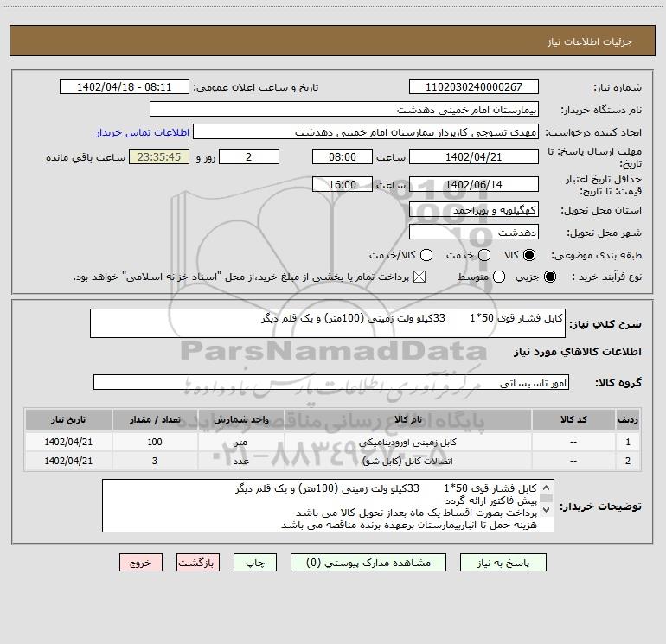Click the پرداخت بصورت اقساط note line
This screenshot has height=644, width=666.
point(416,513)
